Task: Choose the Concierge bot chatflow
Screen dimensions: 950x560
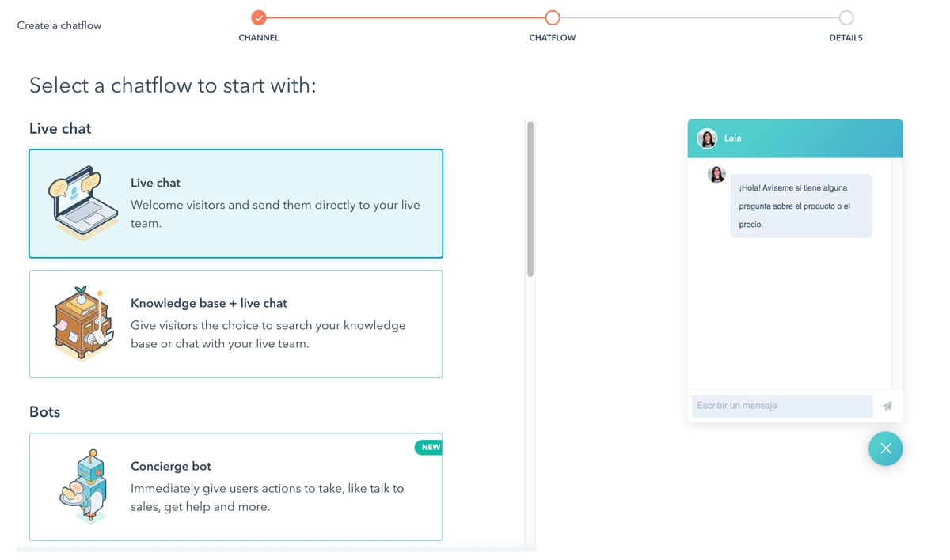Action: pyautogui.click(x=236, y=487)
